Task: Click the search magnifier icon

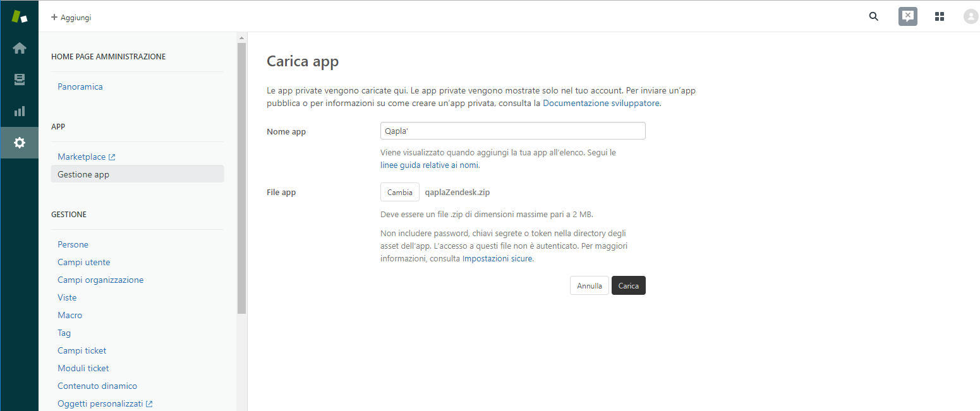Action: click(x=874, y=17)
